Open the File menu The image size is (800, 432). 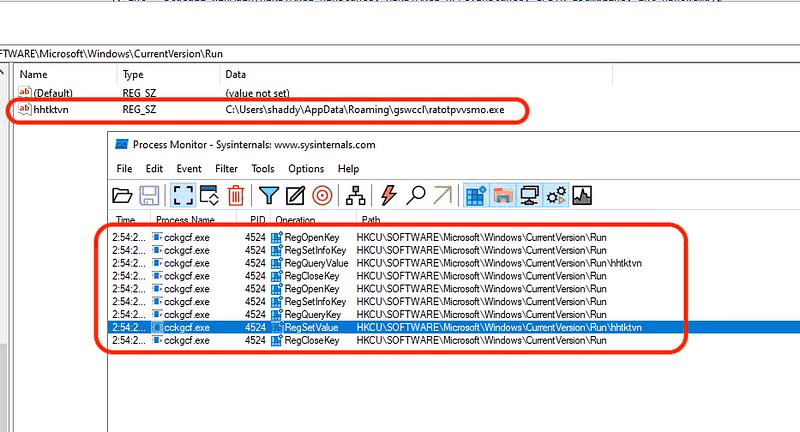[124, 168]
